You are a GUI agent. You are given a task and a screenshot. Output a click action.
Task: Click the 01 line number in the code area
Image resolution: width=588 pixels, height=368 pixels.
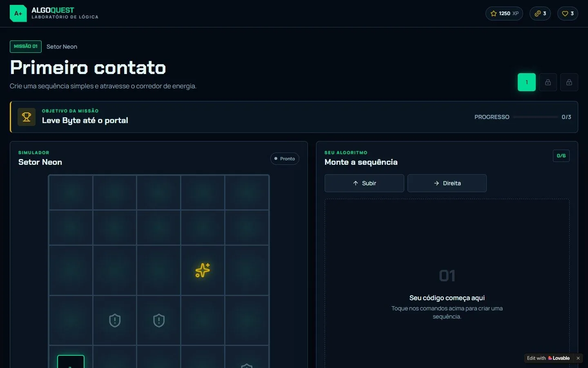point(447,276)
